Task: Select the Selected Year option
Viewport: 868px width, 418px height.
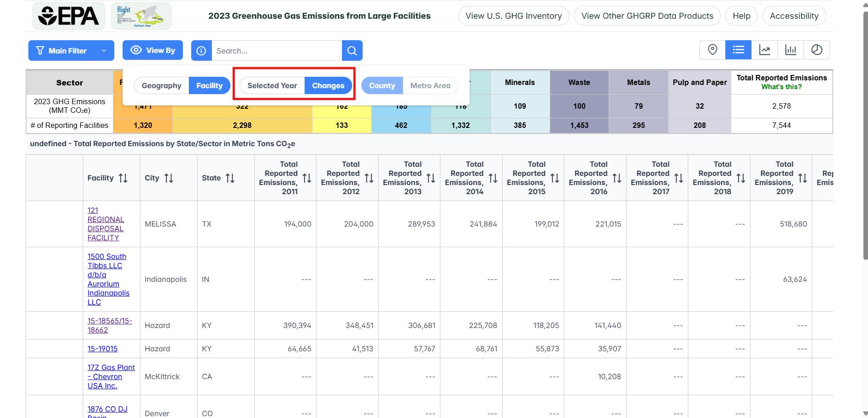Action: 272,85
